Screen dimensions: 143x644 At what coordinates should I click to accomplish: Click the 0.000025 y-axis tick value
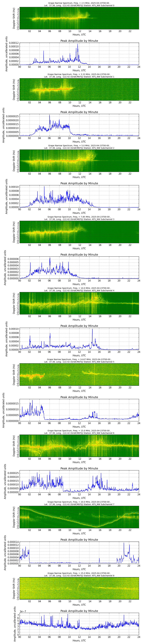[13, 473]
